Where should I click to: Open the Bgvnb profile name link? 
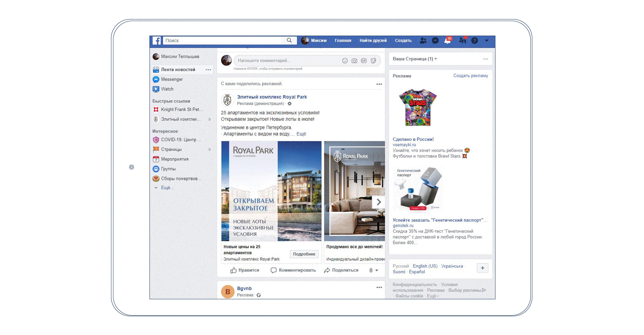pos(244,288)
